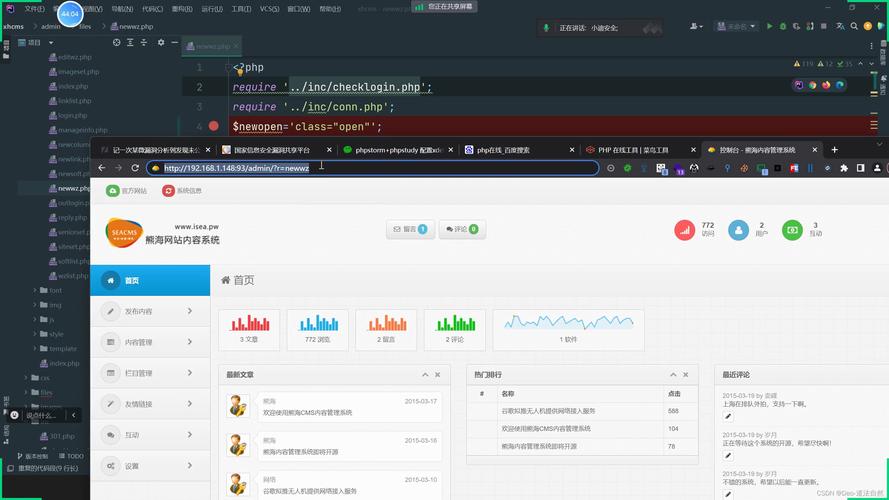The image size is (889, 500).
Task: Open the browser Extensions puzzle icon
Action: [x=844, y=168]
